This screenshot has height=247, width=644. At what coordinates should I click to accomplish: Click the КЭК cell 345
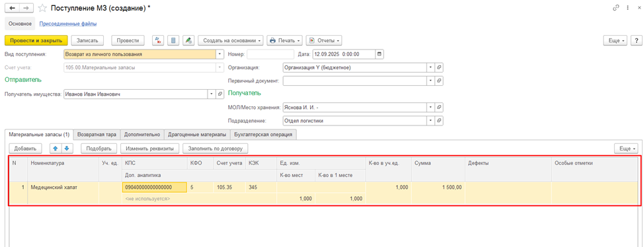(261, 187)
